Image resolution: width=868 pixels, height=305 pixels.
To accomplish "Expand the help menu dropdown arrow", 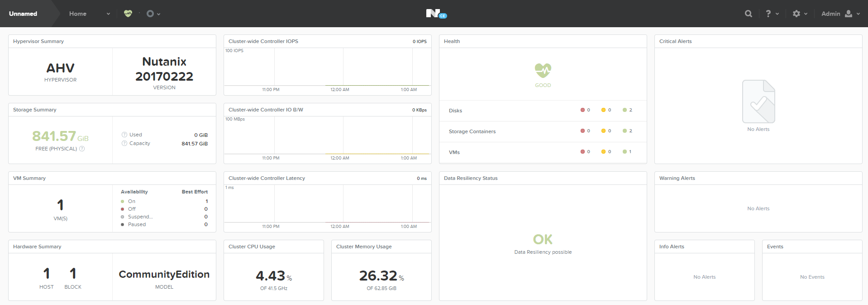I will 777,14.
